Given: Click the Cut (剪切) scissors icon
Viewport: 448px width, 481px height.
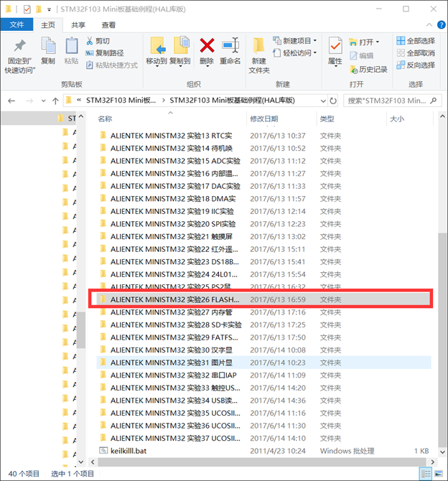Looking at the screenshot, I should coord(90,40).
